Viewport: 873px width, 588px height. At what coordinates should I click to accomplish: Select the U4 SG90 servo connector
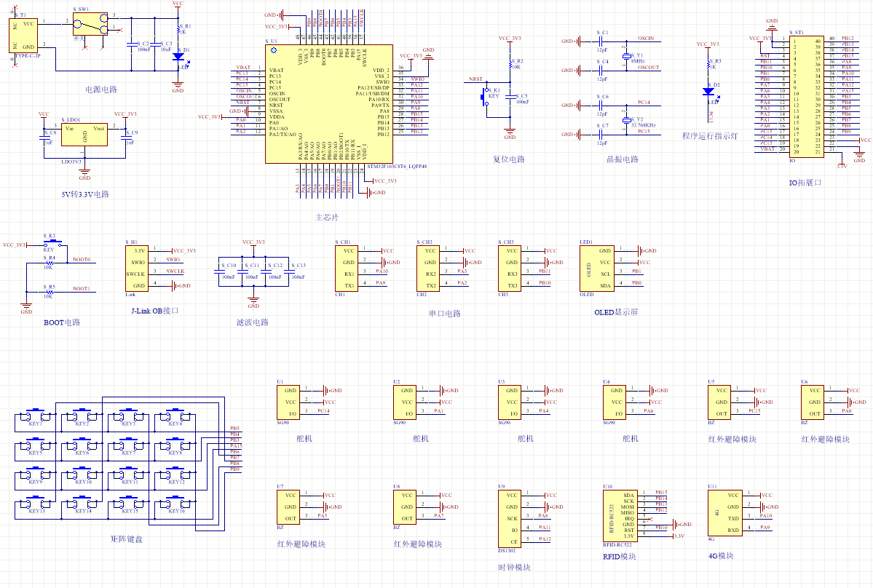[614, 402]
